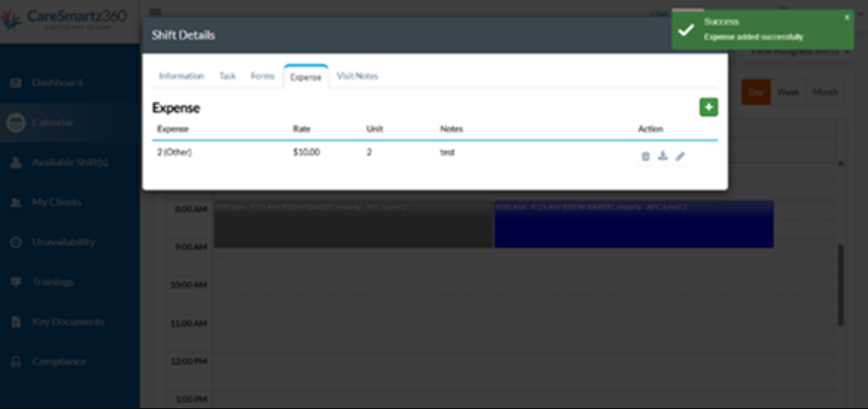Click the '2 (Other)' expense cell
Image resolution: width=868 pixels, height=409 pixels.
[175, 152]
